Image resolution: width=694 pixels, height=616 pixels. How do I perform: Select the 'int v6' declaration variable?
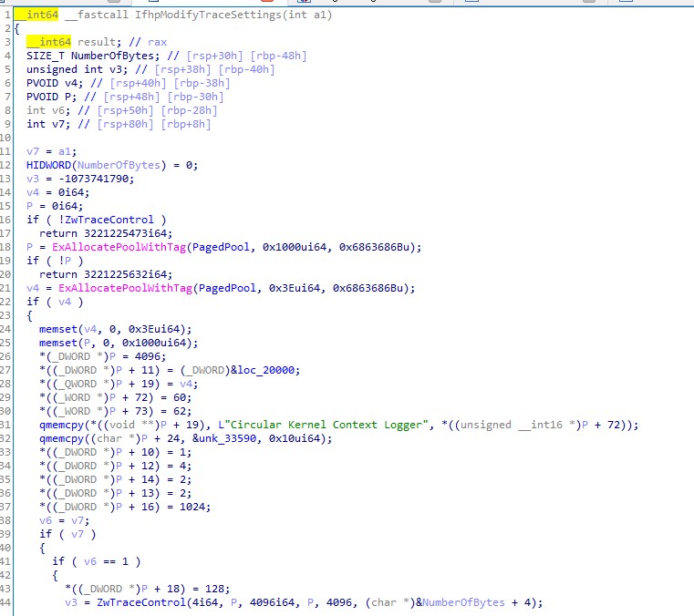click(60, 110)
